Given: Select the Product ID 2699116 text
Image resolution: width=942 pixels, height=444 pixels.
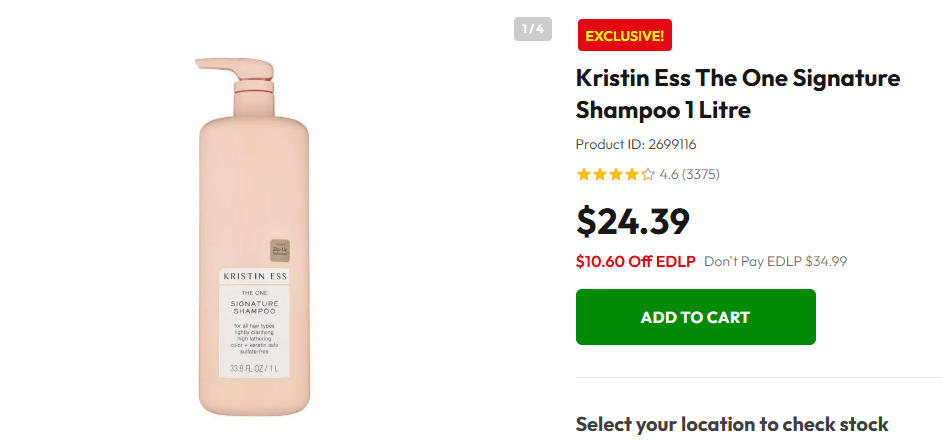Looking at the screenshot, I should click(636, 145).
